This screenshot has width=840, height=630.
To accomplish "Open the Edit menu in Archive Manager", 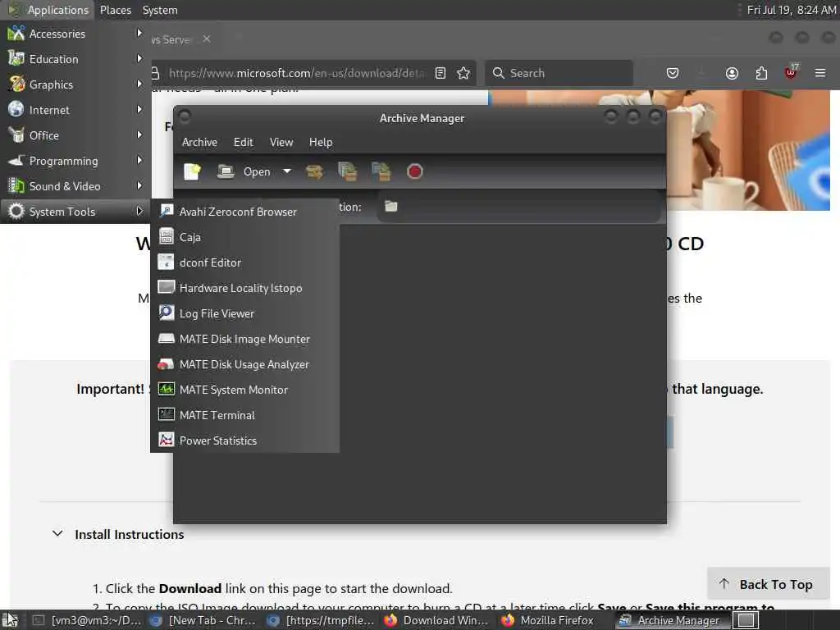I will coord(243,142).
